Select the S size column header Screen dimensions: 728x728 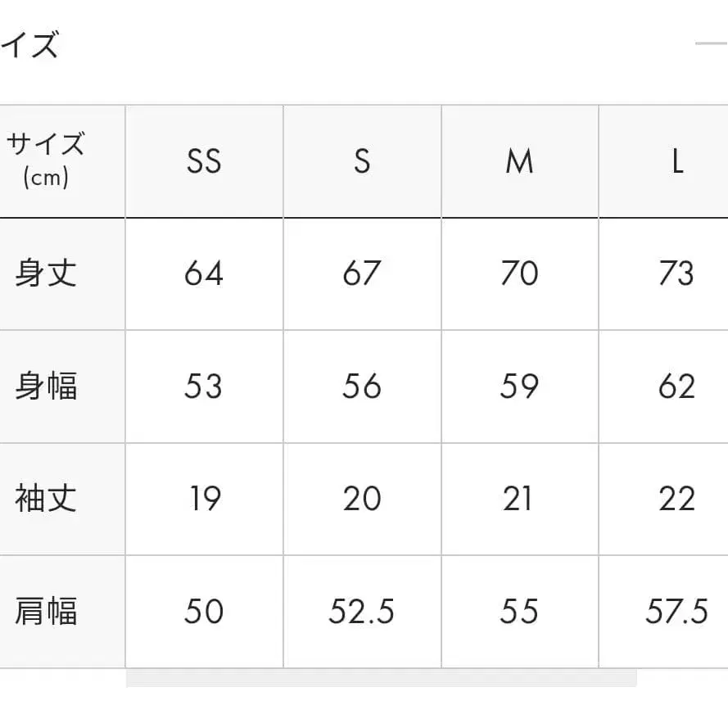(362, 162)
